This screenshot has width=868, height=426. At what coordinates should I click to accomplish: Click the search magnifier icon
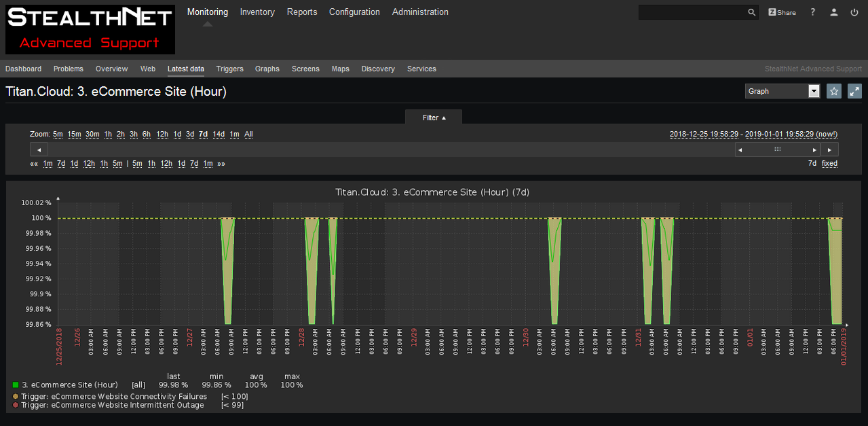tap(751, 12)
